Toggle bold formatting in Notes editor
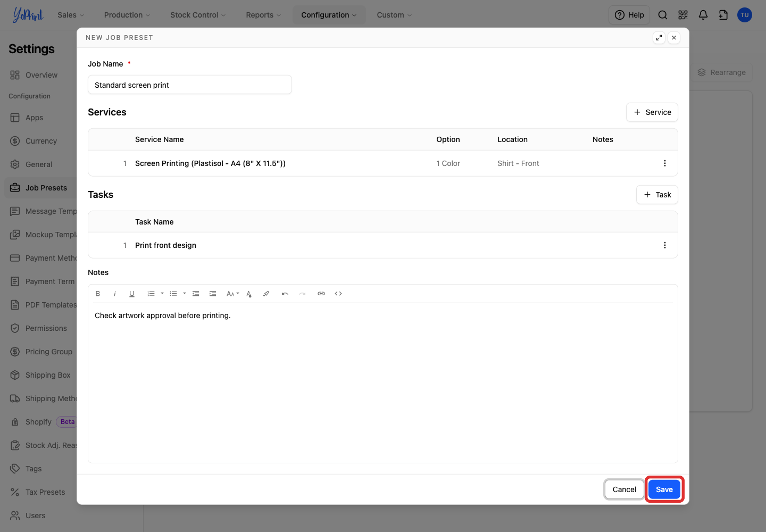 pos(98,294)
